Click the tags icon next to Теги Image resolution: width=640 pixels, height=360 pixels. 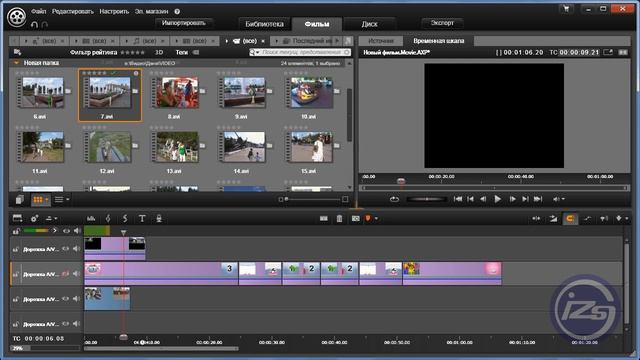196,52
